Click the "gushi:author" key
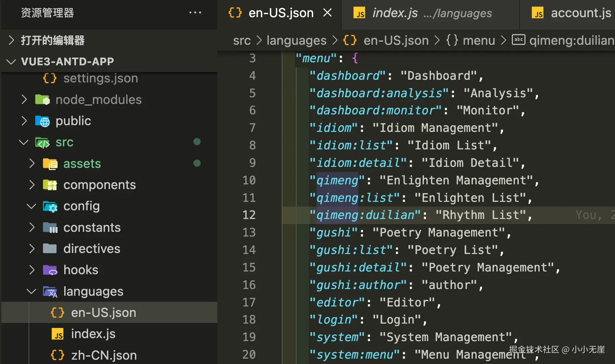615x364 pixels. tap(358, 285)
